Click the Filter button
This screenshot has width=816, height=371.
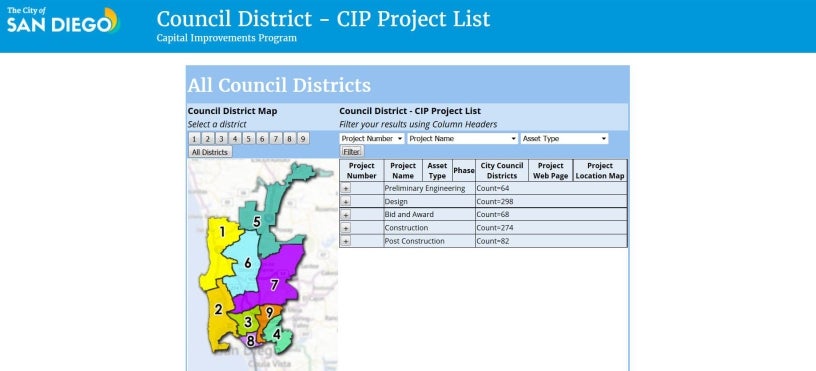tap(352, 151)
